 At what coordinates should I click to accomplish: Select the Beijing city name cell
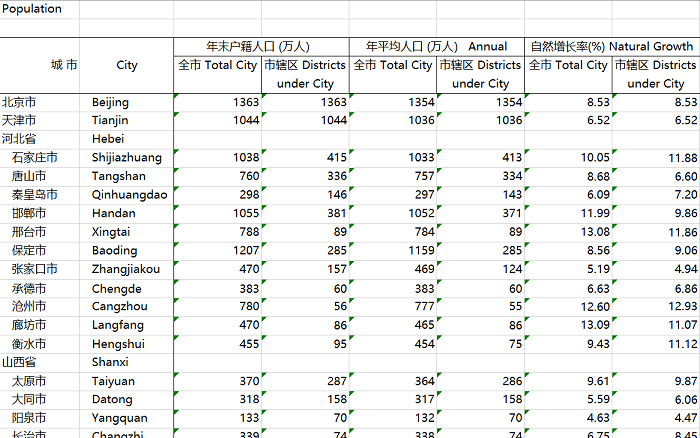click(x=127, y=103)
